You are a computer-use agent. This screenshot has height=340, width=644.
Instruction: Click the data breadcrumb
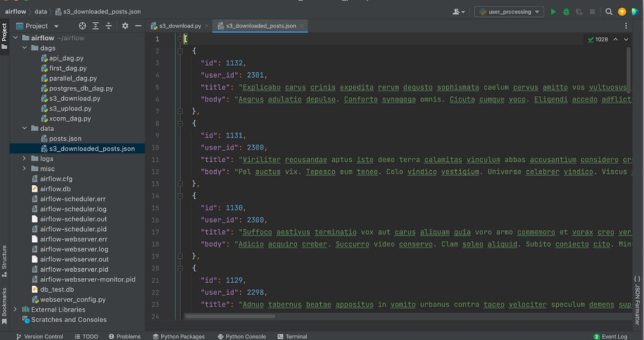[41, 12]
